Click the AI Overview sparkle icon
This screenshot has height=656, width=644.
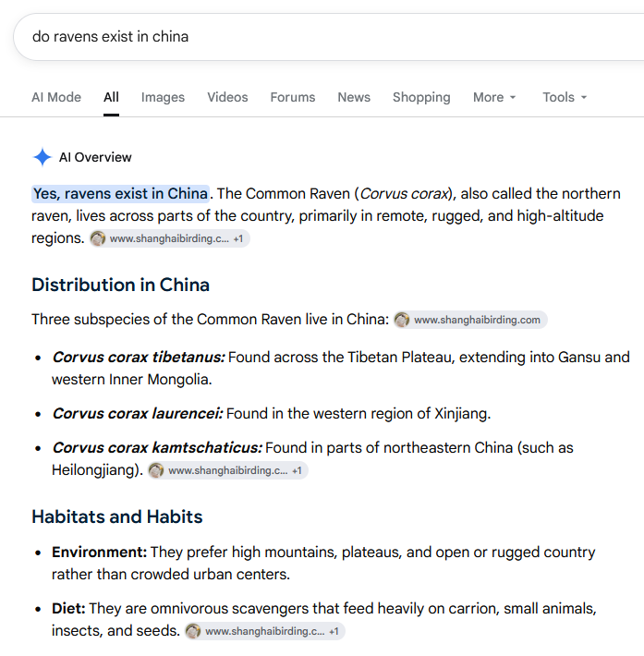point(43,157)
